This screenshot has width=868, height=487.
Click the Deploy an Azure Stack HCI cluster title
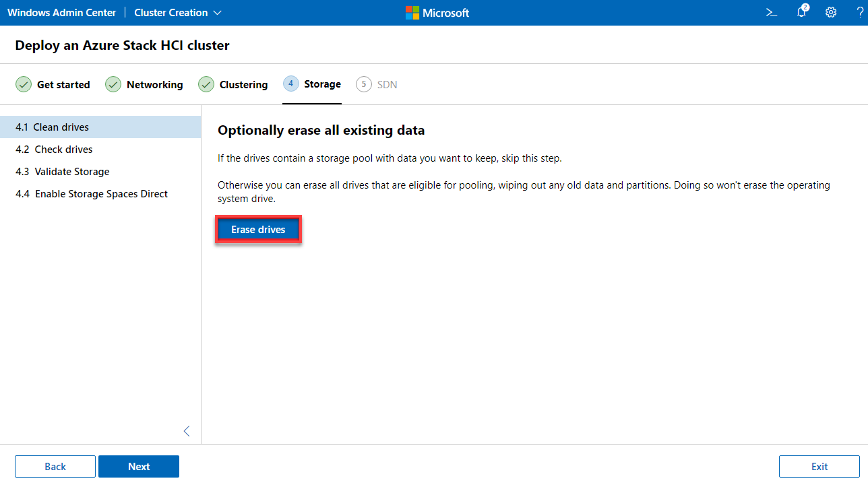coord(122,46)
